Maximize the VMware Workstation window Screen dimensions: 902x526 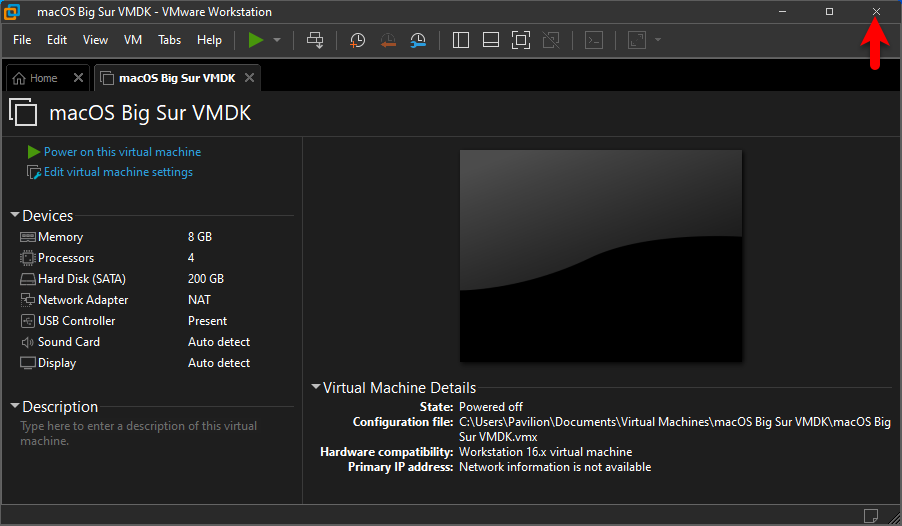[x=829, y=12]
